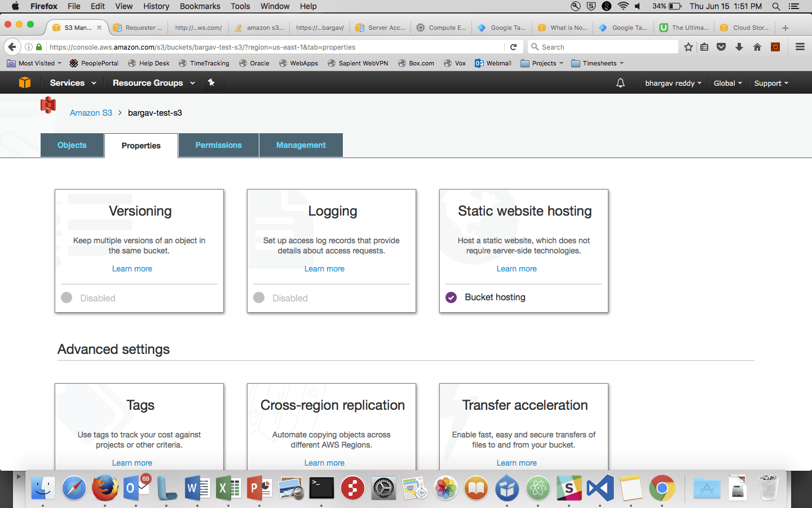
Task: Open Finder from the Dock
Action: coord(43,488)
